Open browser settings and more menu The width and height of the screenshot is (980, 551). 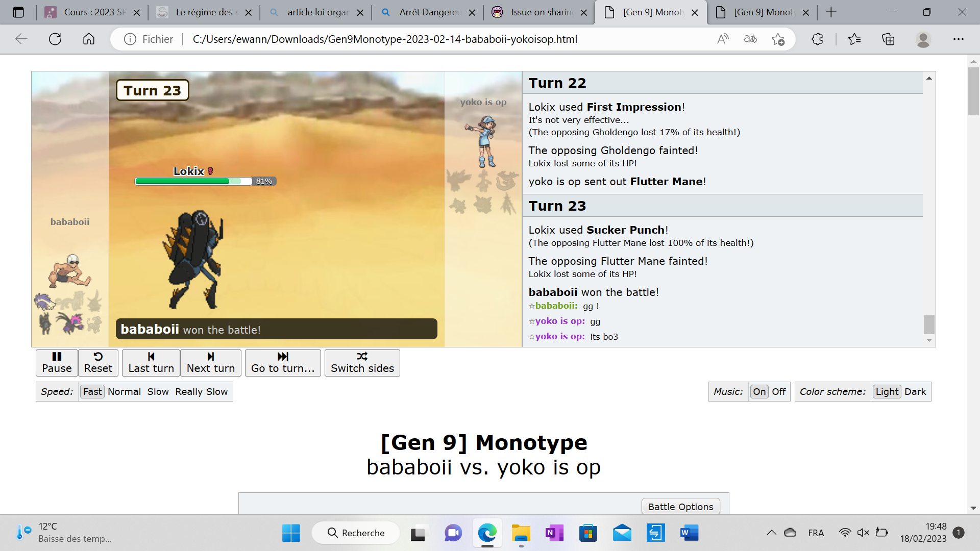tap(958, 39)
